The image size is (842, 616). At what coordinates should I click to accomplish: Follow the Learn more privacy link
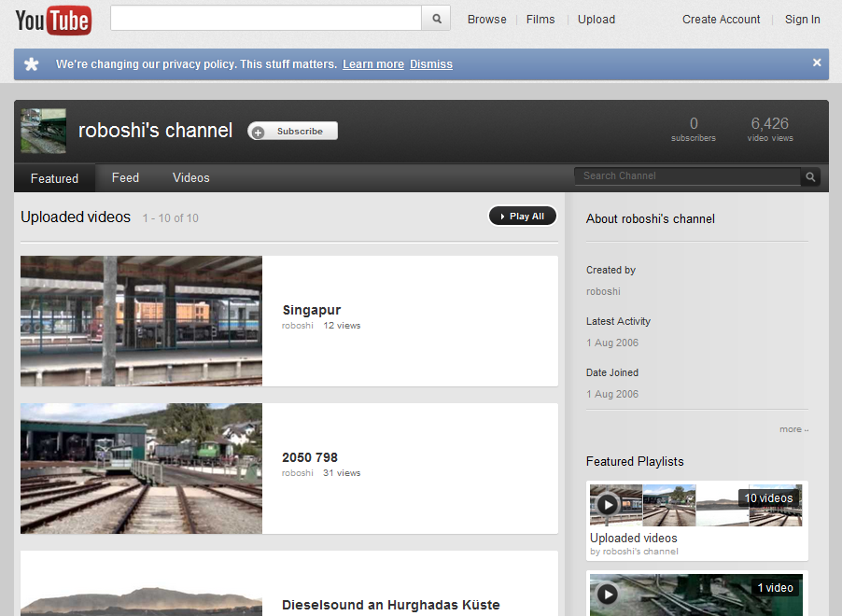pyautogui.click(x=373, y=64)
